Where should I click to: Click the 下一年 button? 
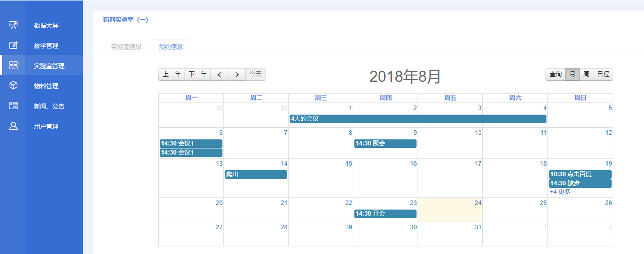(198, 74)
